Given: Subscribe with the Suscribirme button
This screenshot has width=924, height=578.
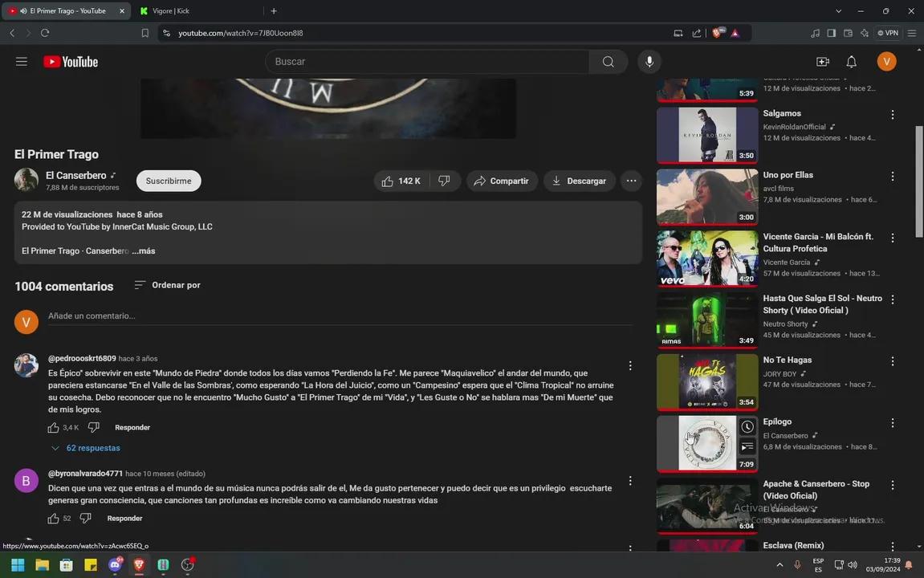Looking at the screenshot, I should click(x=169, y=181).
